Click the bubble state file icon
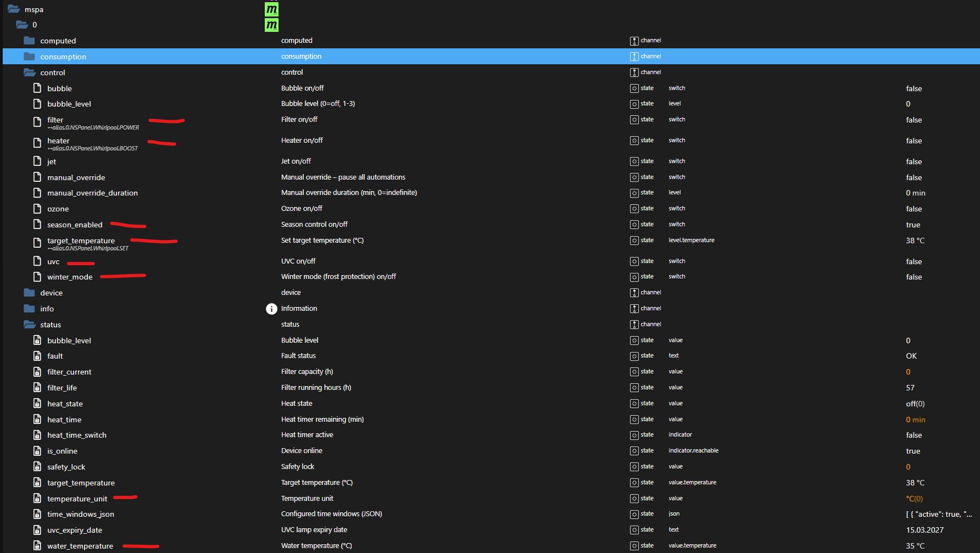The height and width of the screenshot is (553, 980). coord(37,88)
